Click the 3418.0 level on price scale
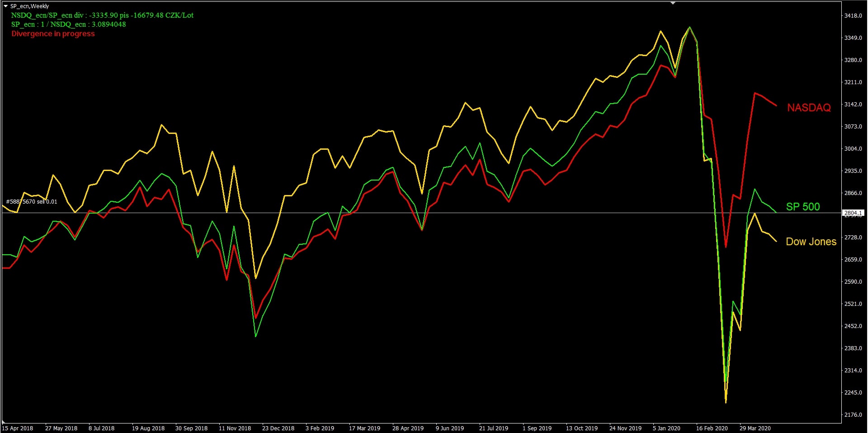Screen dimensions: 868x433 [853, 16]
